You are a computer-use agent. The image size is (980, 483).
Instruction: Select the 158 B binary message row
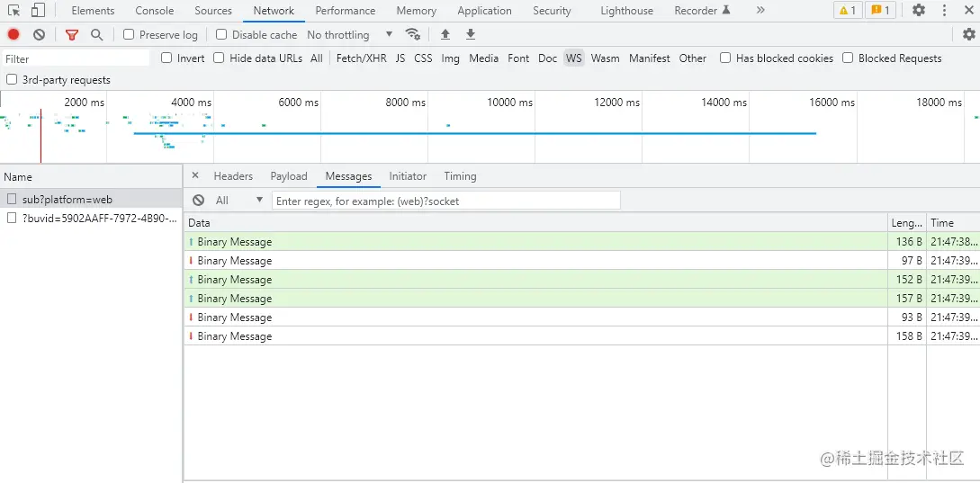581,336
